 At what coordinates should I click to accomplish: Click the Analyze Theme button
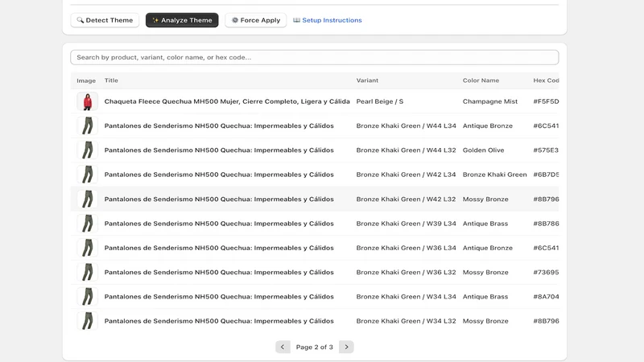(x=182, y=20)
